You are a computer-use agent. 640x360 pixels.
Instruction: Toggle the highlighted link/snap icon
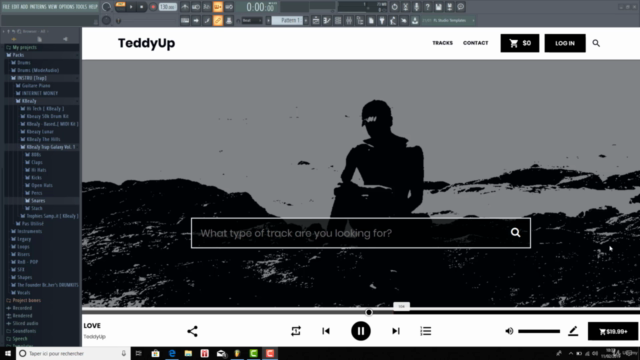218,20
